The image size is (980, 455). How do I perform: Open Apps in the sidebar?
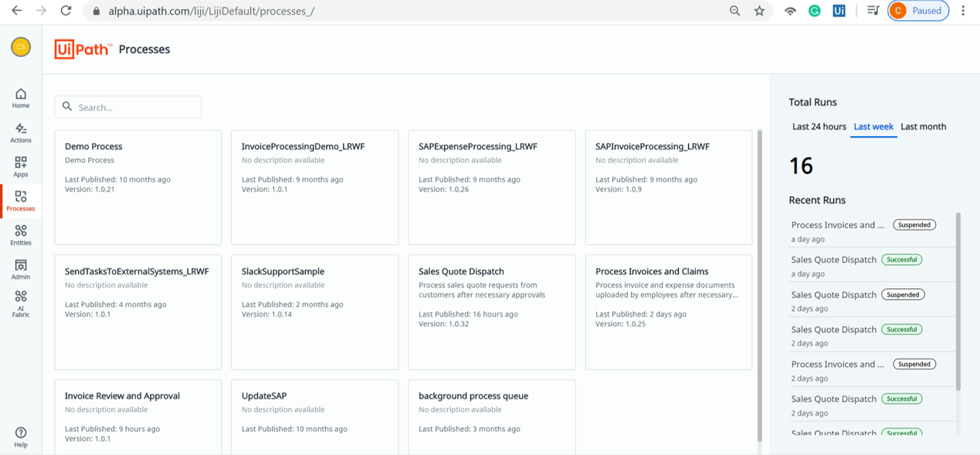pos(21,167)
